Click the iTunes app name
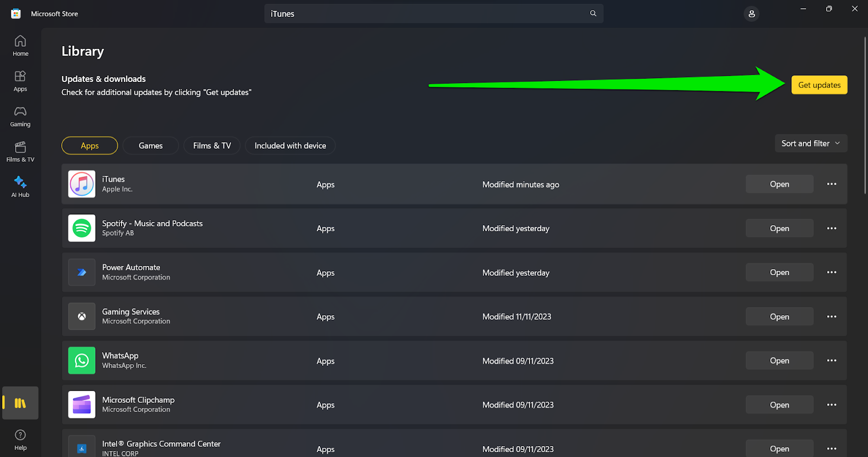The height and width of the screenshot is (457, 868). click(x=113, y=179)
